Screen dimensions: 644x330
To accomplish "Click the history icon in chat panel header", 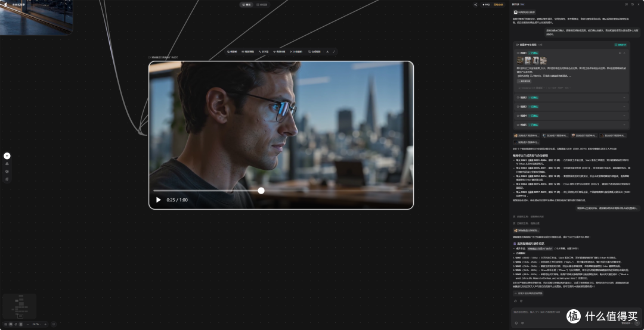I will [633, 4].
